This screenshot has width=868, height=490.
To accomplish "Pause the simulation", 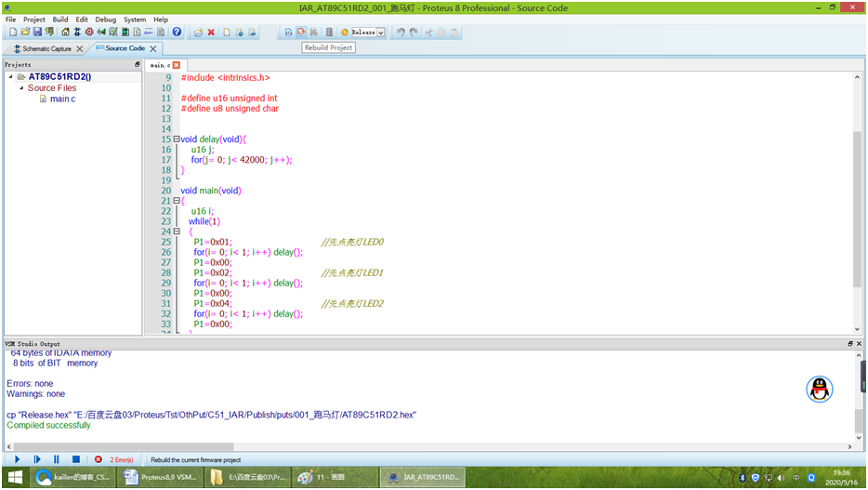I will (57, 459).
